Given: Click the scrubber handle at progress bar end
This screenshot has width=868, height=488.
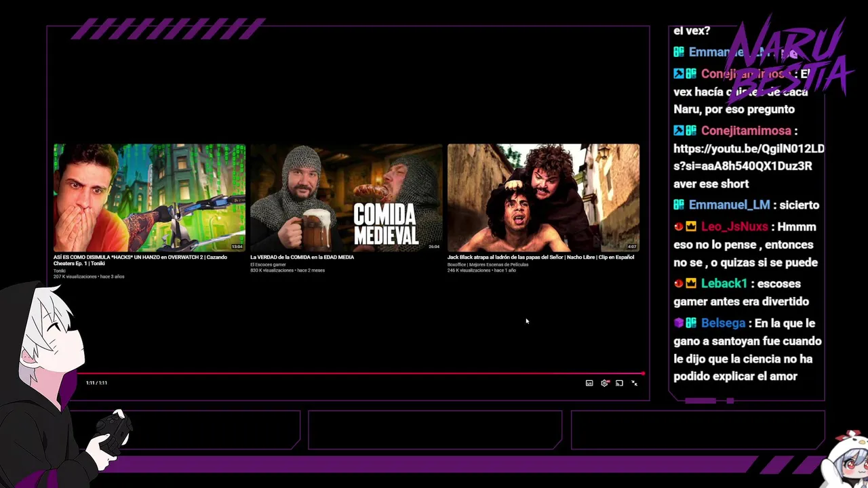Looking at the screenshot, I should [x=642, y=373].
